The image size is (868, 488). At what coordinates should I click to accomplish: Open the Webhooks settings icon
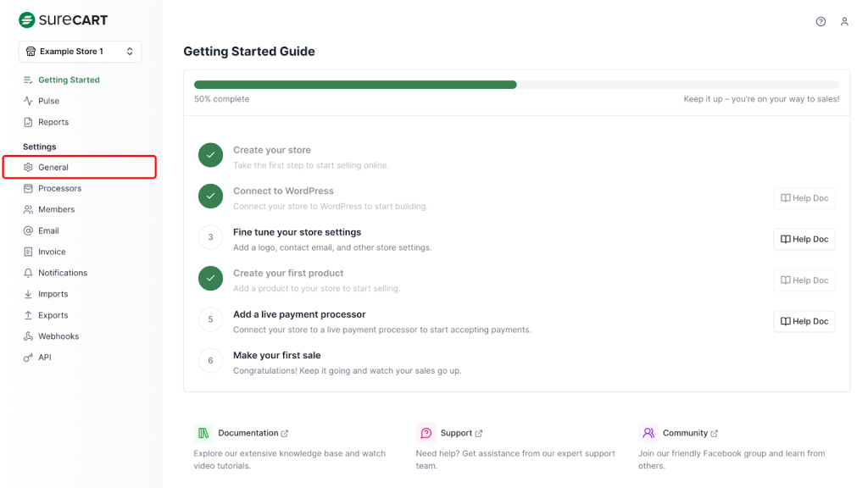[x=29, y=336]
